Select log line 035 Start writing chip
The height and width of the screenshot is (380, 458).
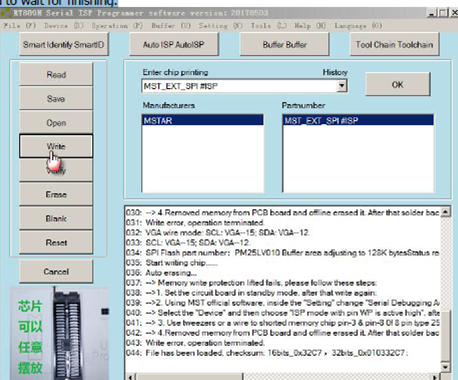pyautogui.click(x=172, y=263)
